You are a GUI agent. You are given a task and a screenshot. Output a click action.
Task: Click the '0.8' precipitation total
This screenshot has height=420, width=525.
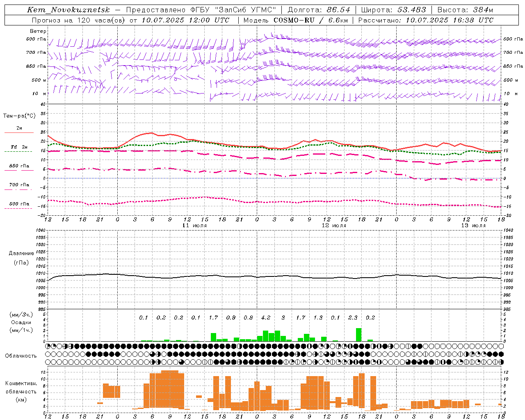(x=248, y=317)
